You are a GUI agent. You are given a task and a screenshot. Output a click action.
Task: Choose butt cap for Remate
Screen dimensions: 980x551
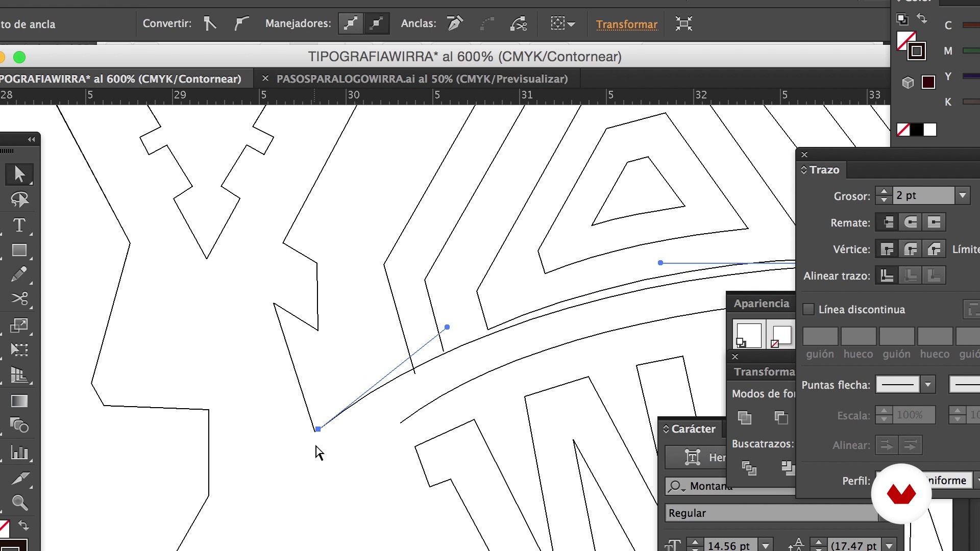tap(888, 222)
